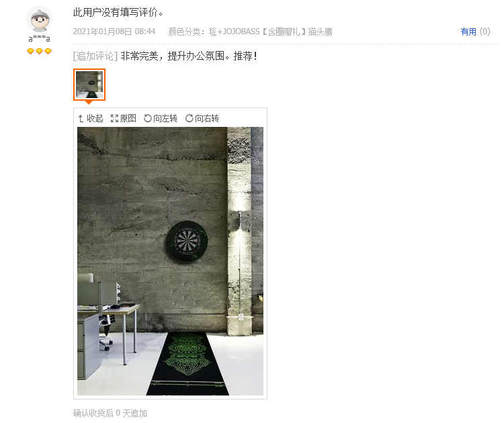The width and height of the screenshot is (504, 423).
Task: Mark the review as 有用
Action: tap(468, 32)
